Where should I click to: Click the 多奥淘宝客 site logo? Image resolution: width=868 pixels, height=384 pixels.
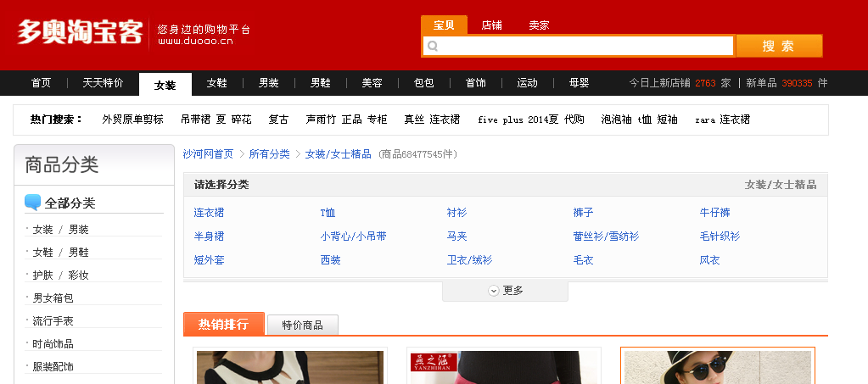click(x=80, y=32)
